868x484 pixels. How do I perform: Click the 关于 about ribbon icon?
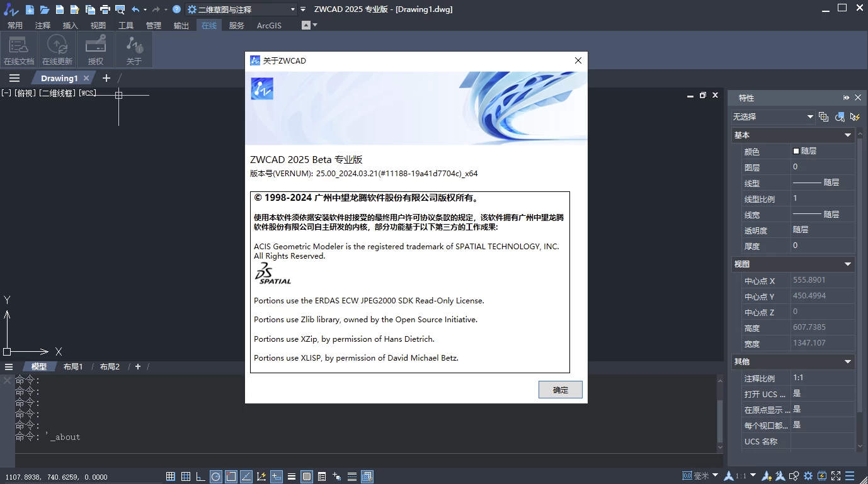134,50
